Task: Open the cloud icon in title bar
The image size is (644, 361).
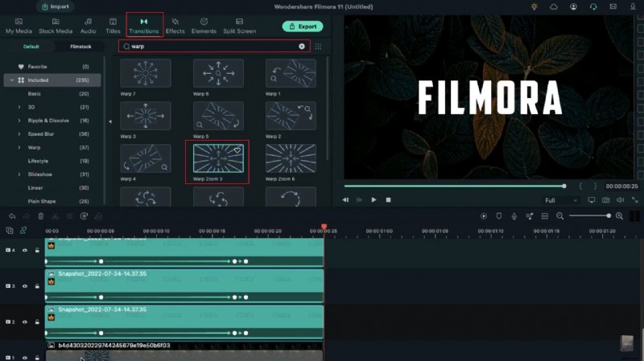Action: click(x=554, y=6)
